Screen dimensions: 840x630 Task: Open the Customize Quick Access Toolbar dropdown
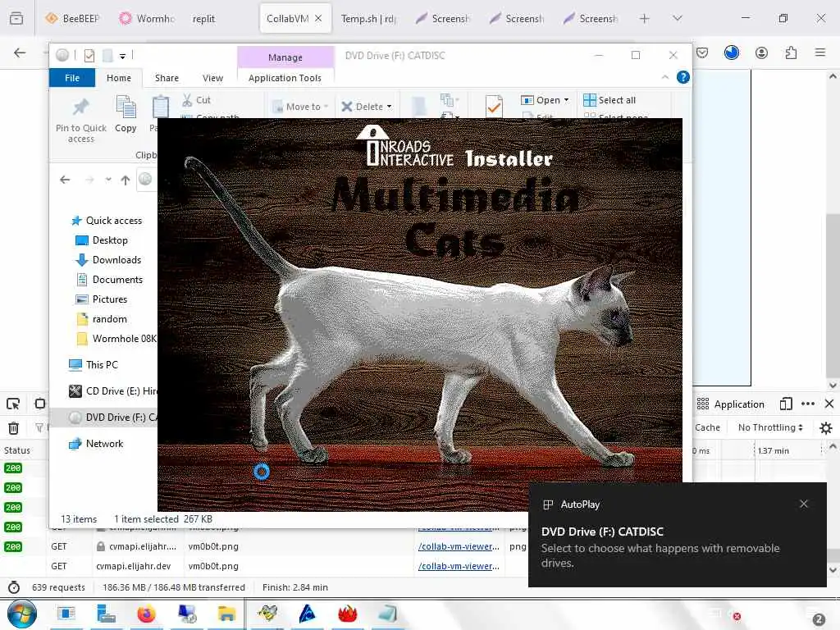point(122,56)
